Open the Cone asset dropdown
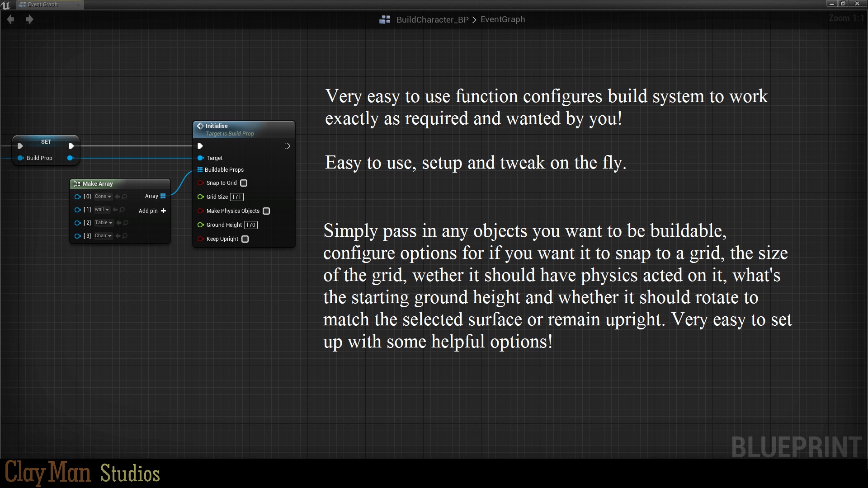868x488 pixels. 103,197
